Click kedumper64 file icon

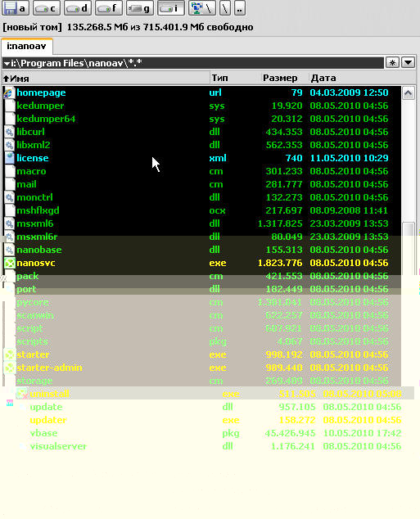(x=9, y=120)
